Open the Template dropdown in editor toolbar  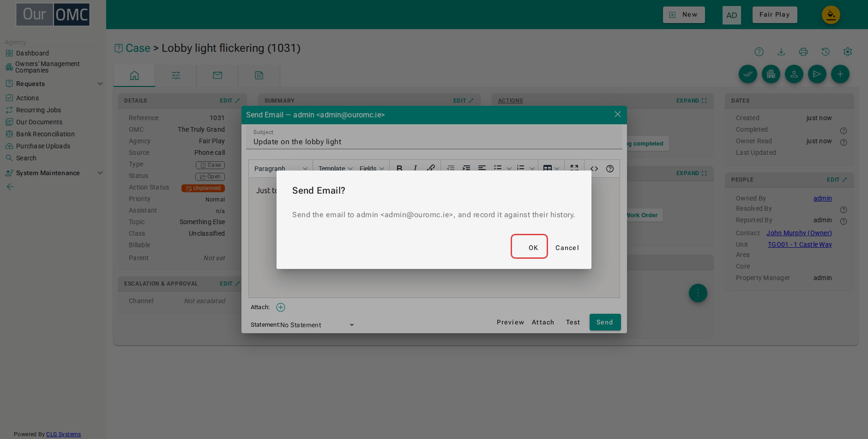click(335, 169)
